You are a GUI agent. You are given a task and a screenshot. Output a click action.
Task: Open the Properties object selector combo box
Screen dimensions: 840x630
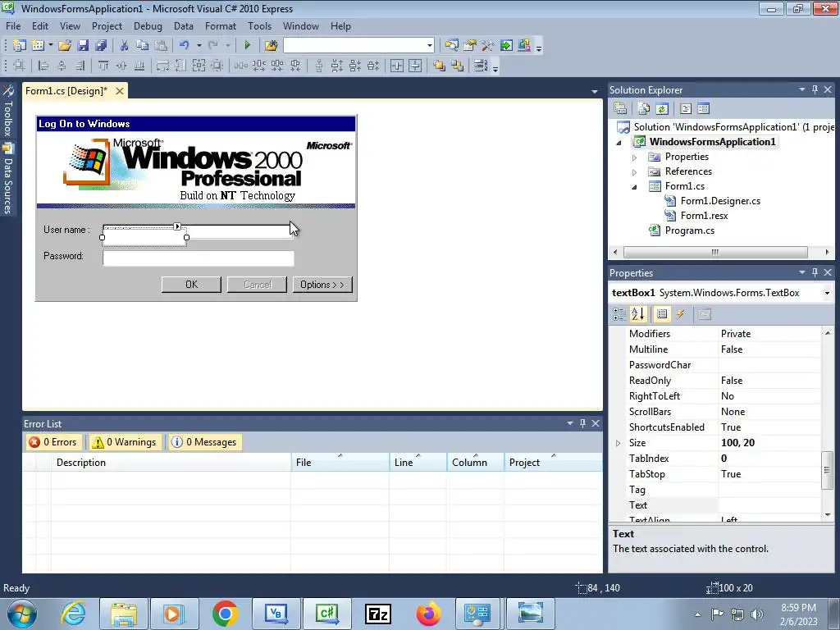(x=722, y=293)
